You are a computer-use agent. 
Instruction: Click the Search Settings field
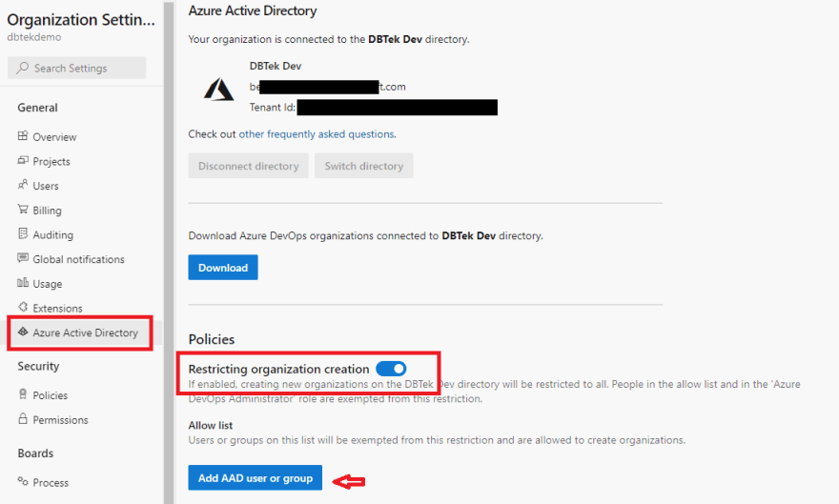(x=76, y=68)
